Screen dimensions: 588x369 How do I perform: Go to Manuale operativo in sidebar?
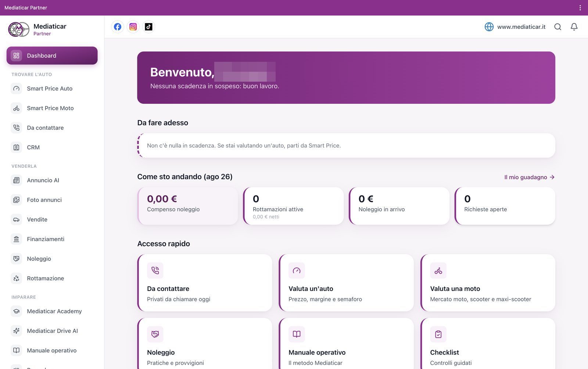click(52, 351)
